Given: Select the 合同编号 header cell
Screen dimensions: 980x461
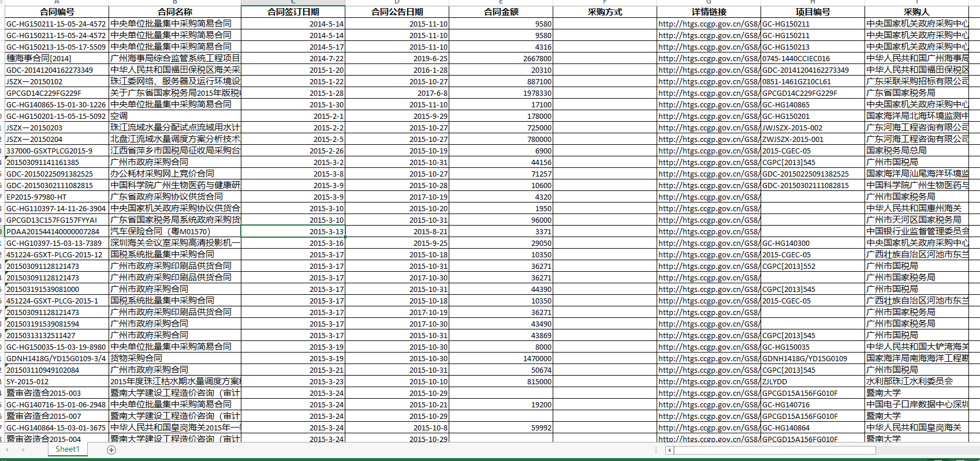Looking at the screenshot, I should click(57, 12).
